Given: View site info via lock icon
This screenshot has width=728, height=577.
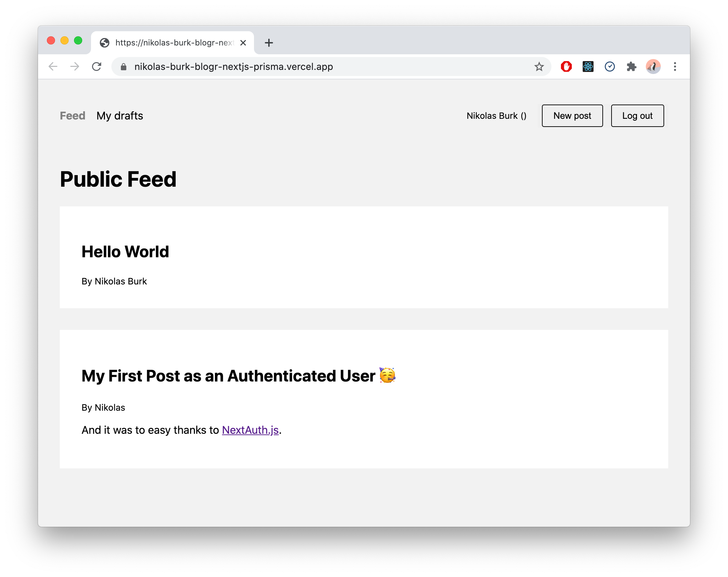Looking at the screenshot, I should 124,67.
